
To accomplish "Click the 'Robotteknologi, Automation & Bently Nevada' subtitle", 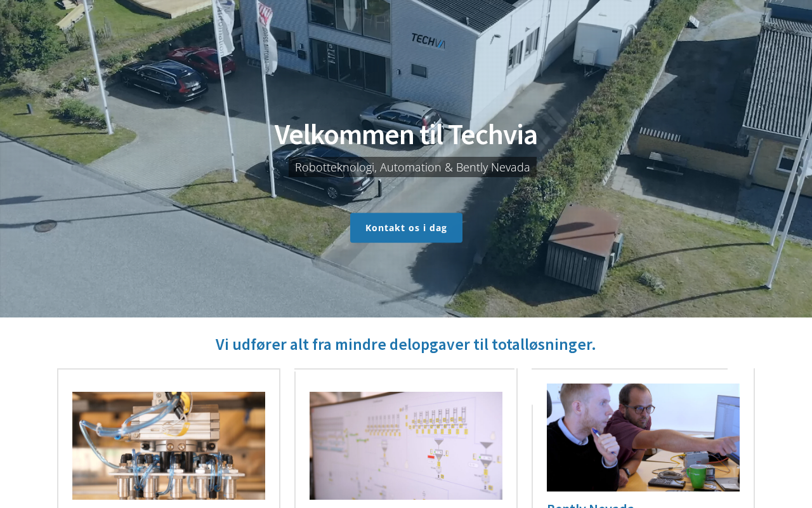I will 412,167.
